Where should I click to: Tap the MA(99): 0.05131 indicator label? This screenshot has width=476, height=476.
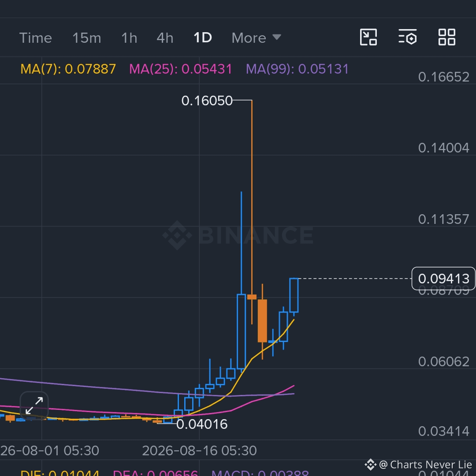pos(297,69)
